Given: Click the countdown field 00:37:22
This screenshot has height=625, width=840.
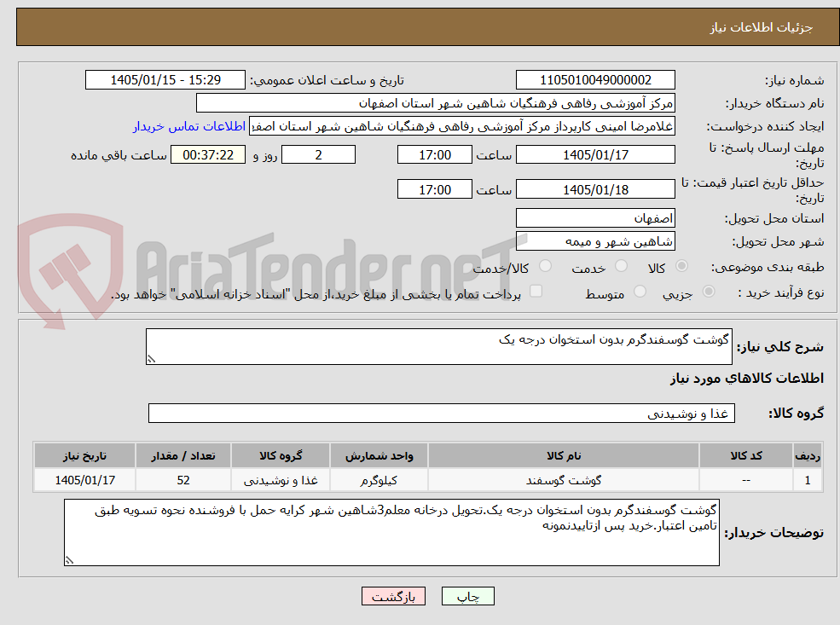Looking at the screenshot, I should pyautogui.click(x=208, y=155).
